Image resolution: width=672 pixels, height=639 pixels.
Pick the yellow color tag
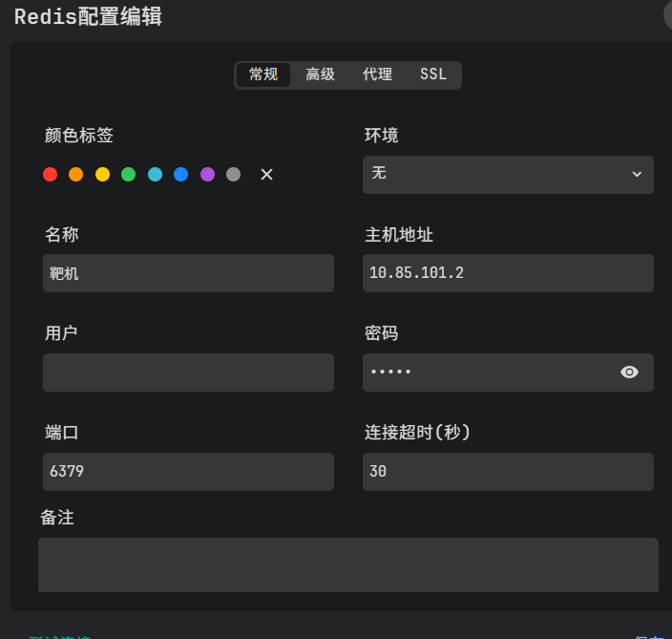(102, 175)
